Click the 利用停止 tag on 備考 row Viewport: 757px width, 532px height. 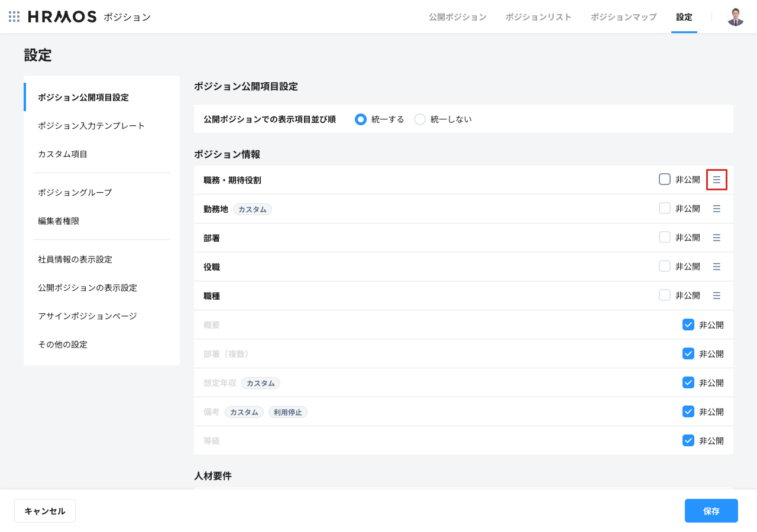click(x=288, y=412)
